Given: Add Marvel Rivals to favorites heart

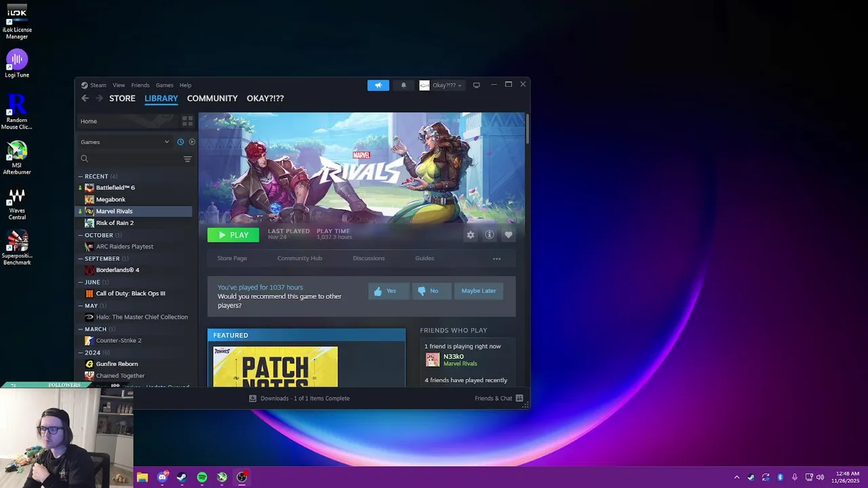Looking at the screenshot, I should click(509, 235).
